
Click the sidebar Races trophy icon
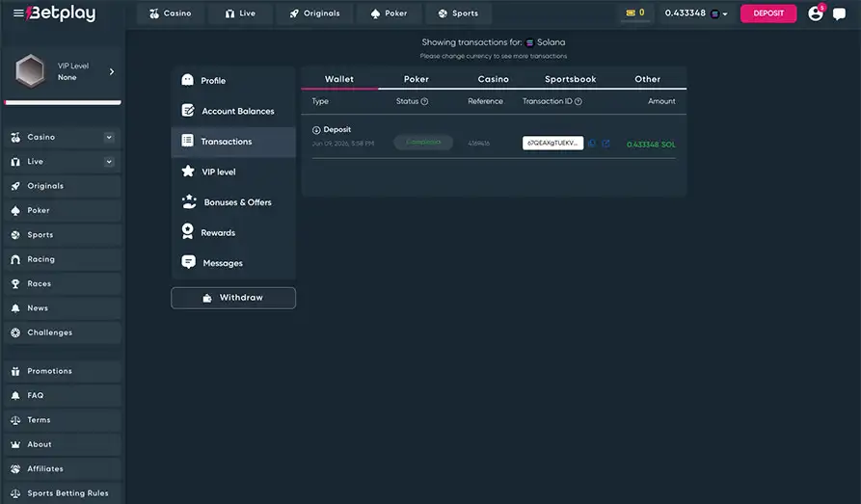click(x=15, y=284)
